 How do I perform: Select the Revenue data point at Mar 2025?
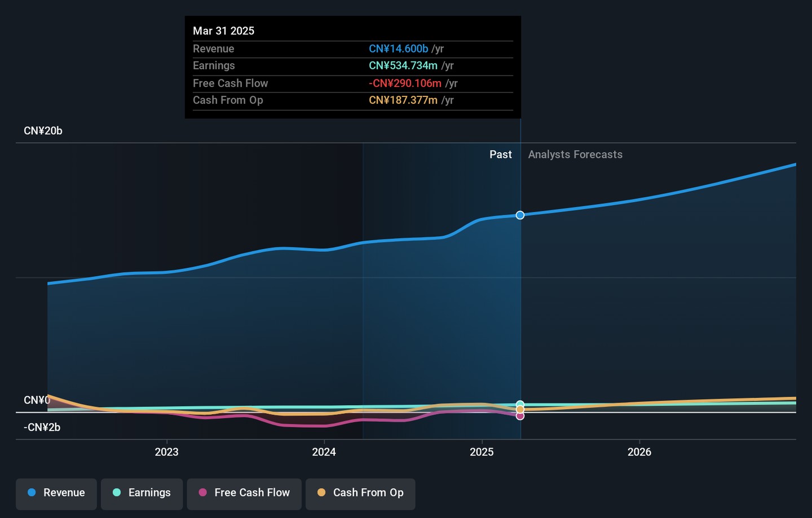(520, 215)
